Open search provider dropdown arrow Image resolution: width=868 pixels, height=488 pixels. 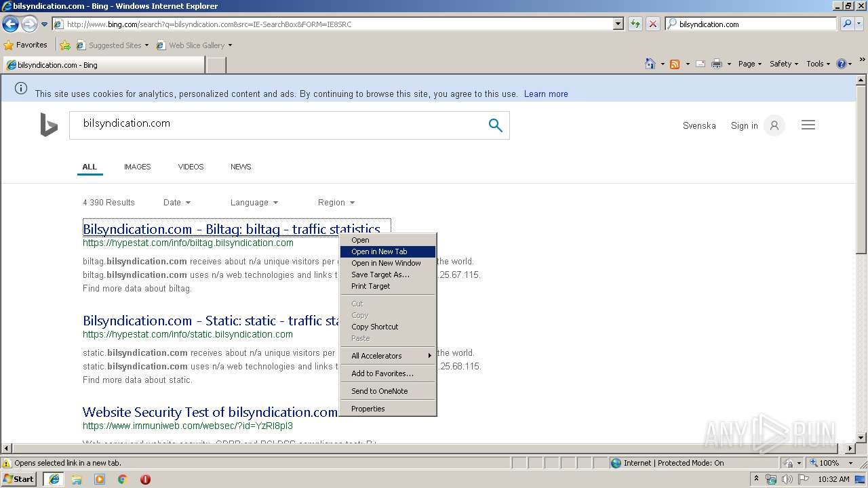[x=860, y=24]
